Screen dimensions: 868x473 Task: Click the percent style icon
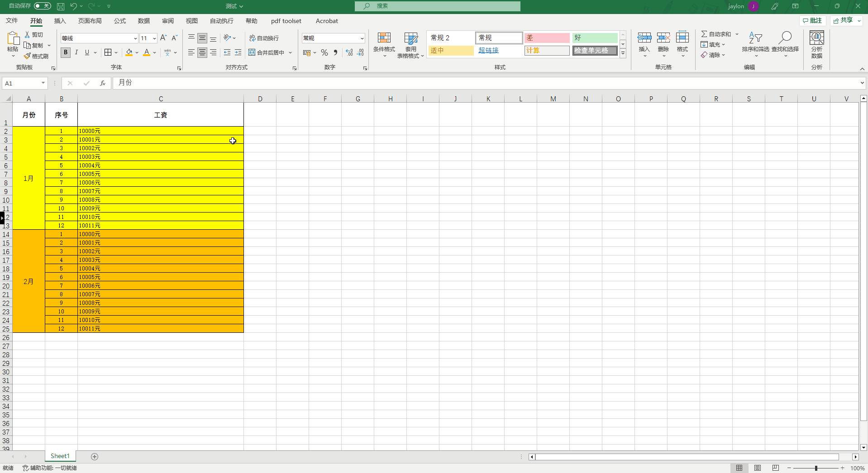[324, 52]
